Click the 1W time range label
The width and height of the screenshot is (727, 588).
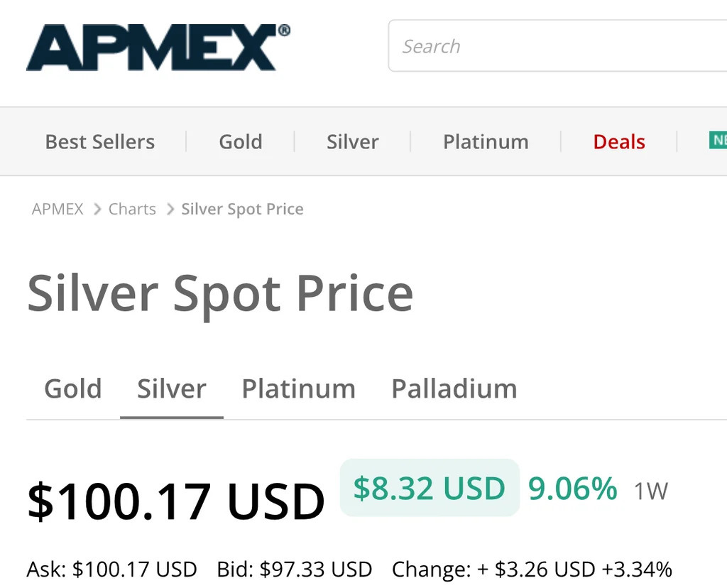[x=650, y=491]
